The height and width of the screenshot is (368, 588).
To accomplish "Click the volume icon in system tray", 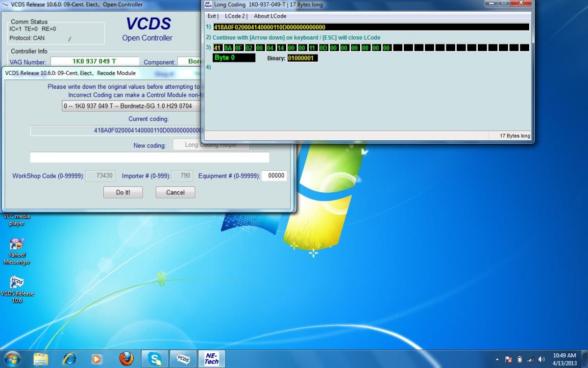I will (x=541, y=359).
